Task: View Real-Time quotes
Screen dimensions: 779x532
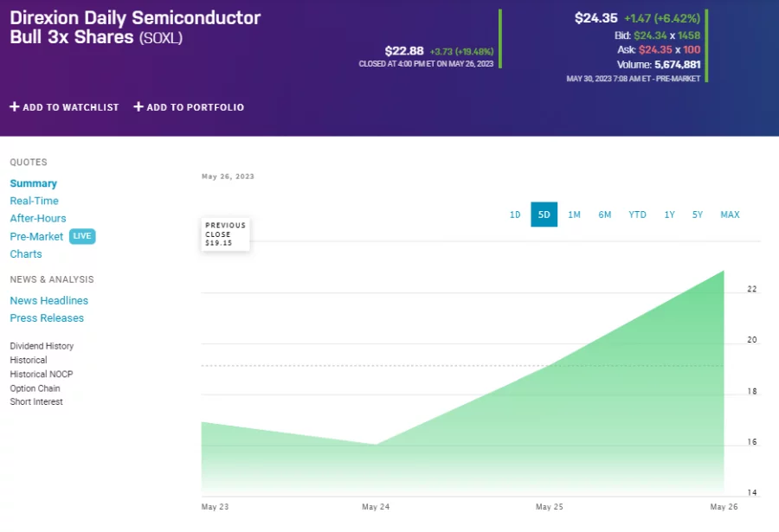Action: 35,200
